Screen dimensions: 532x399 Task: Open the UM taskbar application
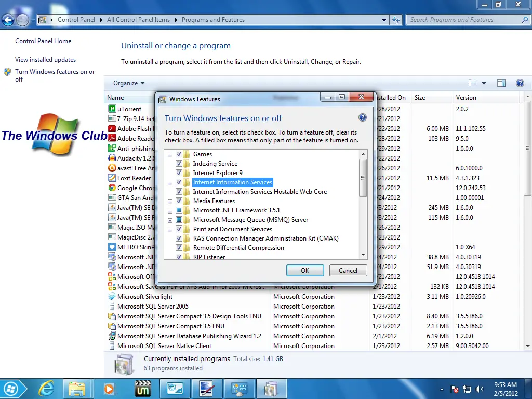(x=142, y=389)
